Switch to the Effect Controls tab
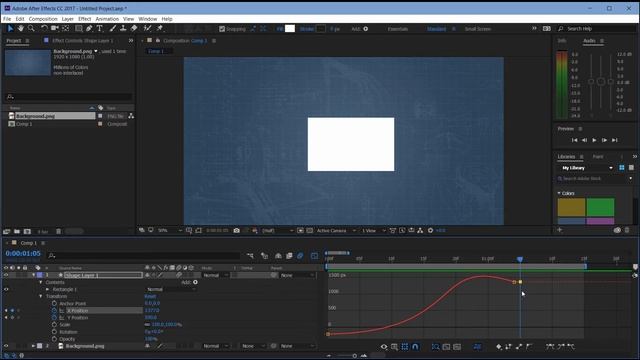The image size is (640, 360). [x=83, y=41]
